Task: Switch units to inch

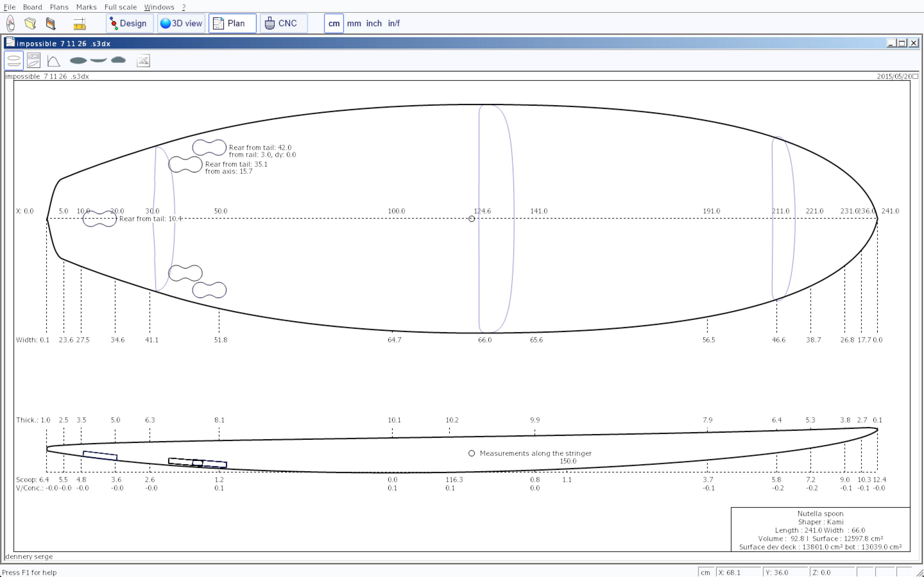Action: 374,23
